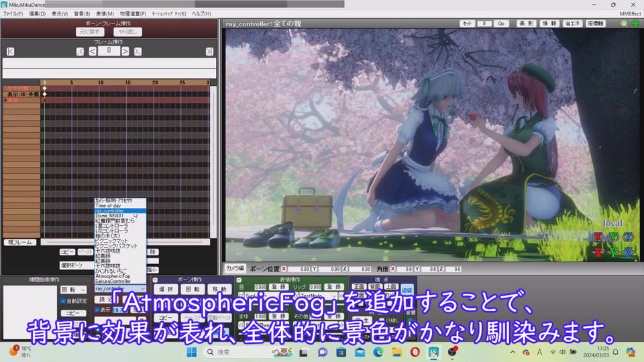Toggle the 表示 model display checkbox
This screenshot has width=644, height=362.
pyautogui.click(x=97, y=310)
